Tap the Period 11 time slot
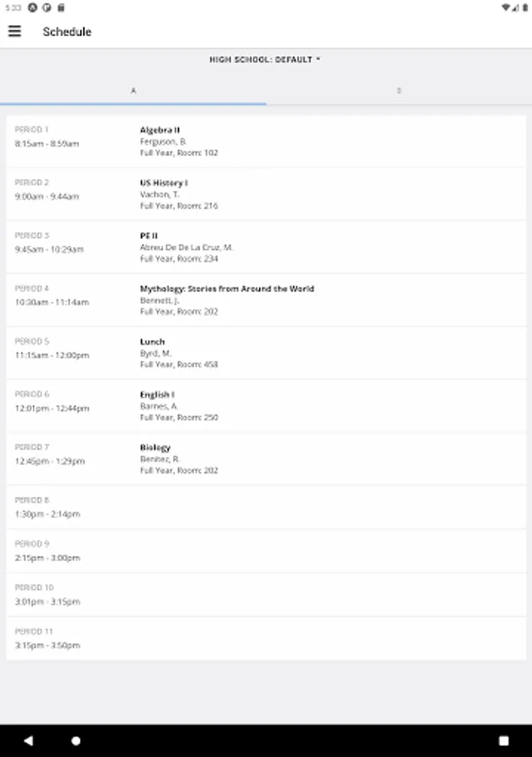 (x=266, y=638)
